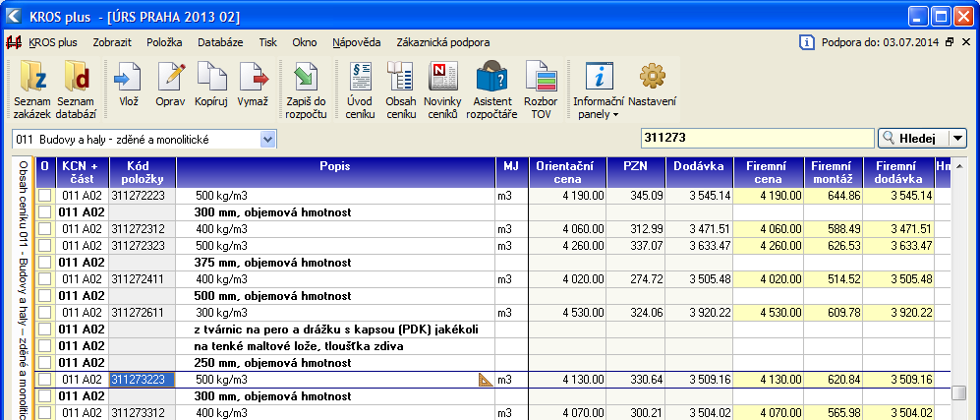Click Zapiš do rozpočtu icon
980x420 pixels.
(x=307, y=77)
